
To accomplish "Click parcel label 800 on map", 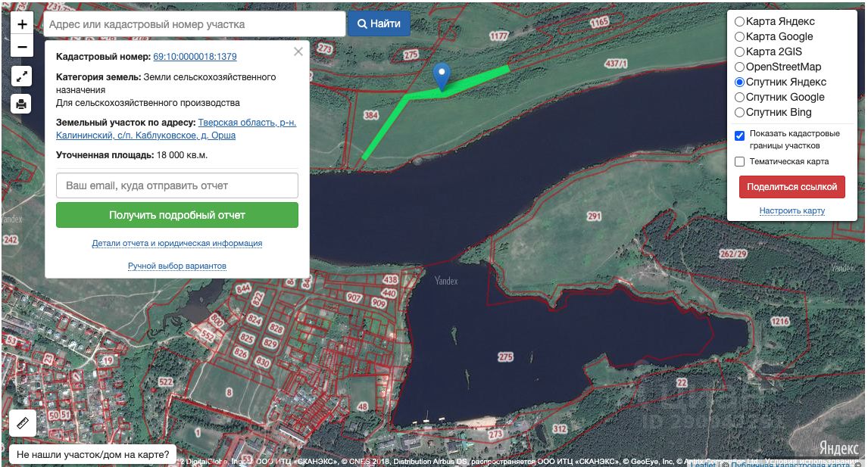I will (x=217, y=321).
